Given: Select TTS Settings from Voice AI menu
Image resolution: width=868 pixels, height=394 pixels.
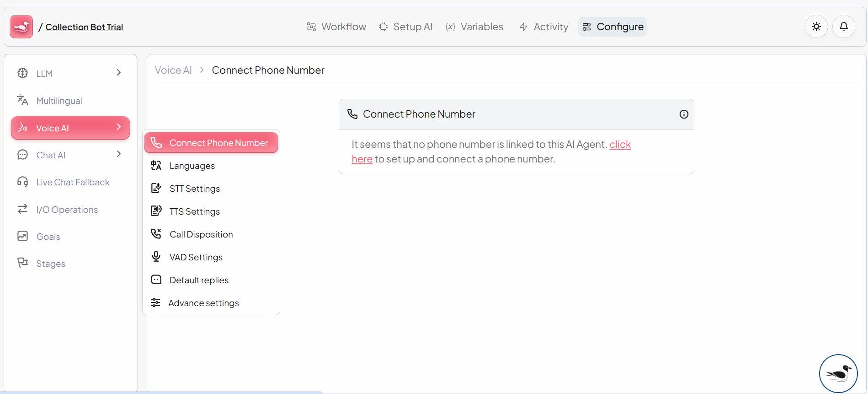Looking at the screenshot, I should [194, 211].
